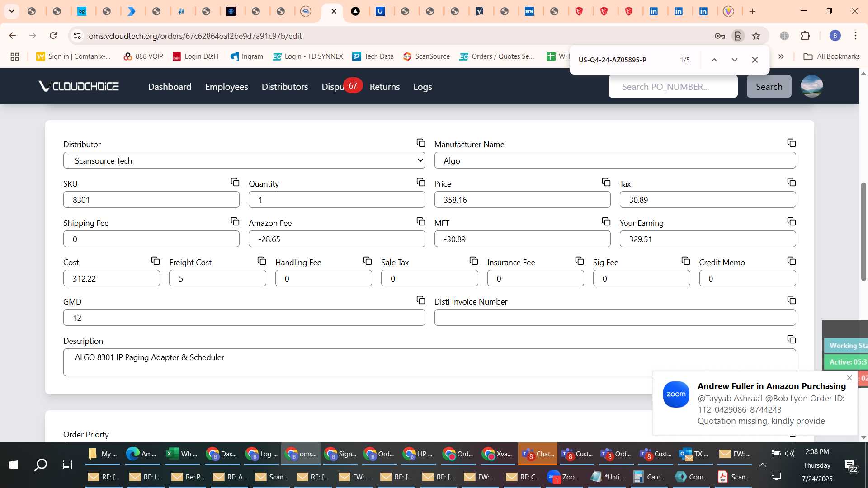Go to next find-in-page match
Viewport: 868px width, 488px height.
coord(734,60)
